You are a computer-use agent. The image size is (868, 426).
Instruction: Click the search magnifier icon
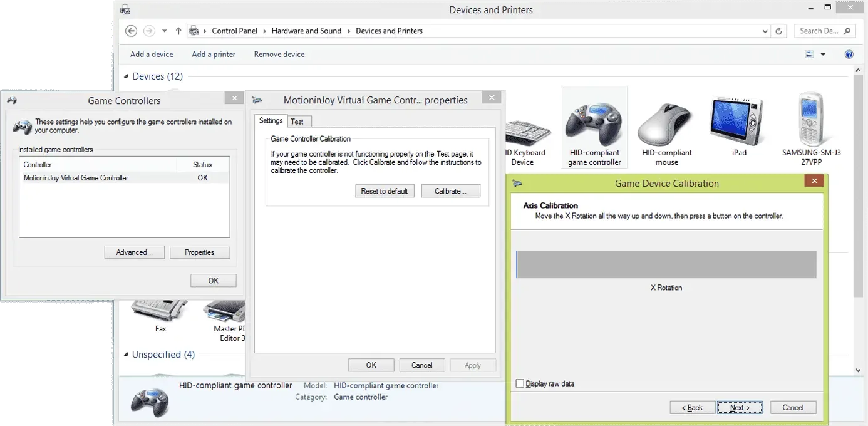[847, 31]
